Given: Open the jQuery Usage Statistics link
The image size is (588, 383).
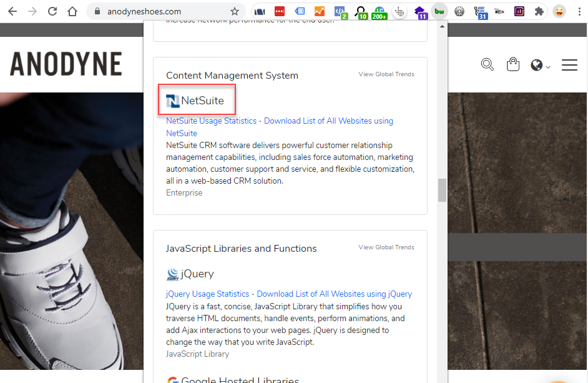Looking at the screenshot, I should click(207, 294).
